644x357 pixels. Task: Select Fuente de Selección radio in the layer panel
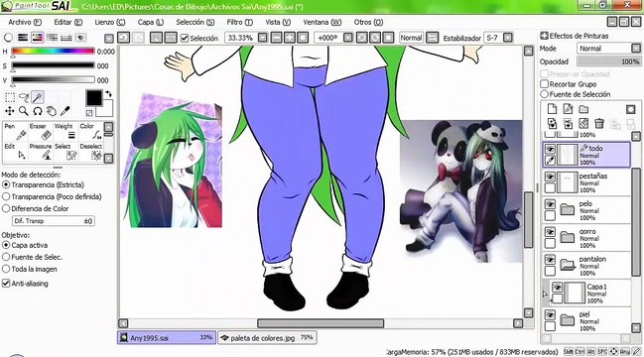pyautogui.click(x=545, y=94)
